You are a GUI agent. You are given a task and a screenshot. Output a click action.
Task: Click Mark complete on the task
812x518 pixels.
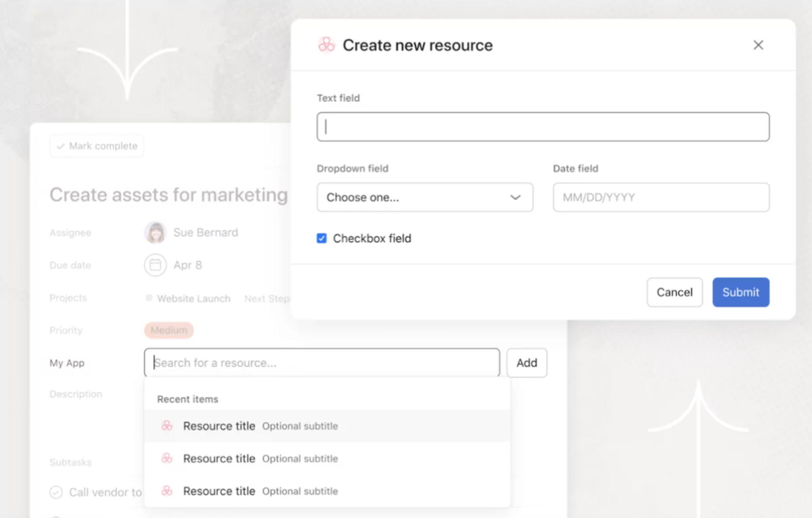click(x=97, y=146)
